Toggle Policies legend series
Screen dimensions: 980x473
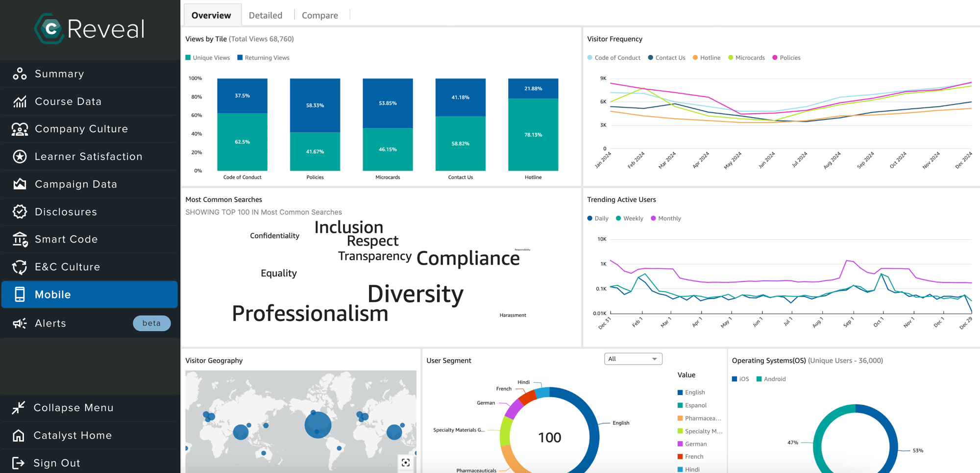pos(786,58)
